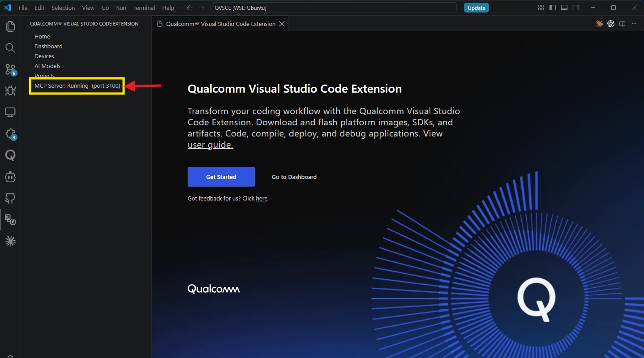The height and width of the screenshot is (358, 644).
Task: Open the Search view magnifier icon
Action: click(x=10, y=48)
